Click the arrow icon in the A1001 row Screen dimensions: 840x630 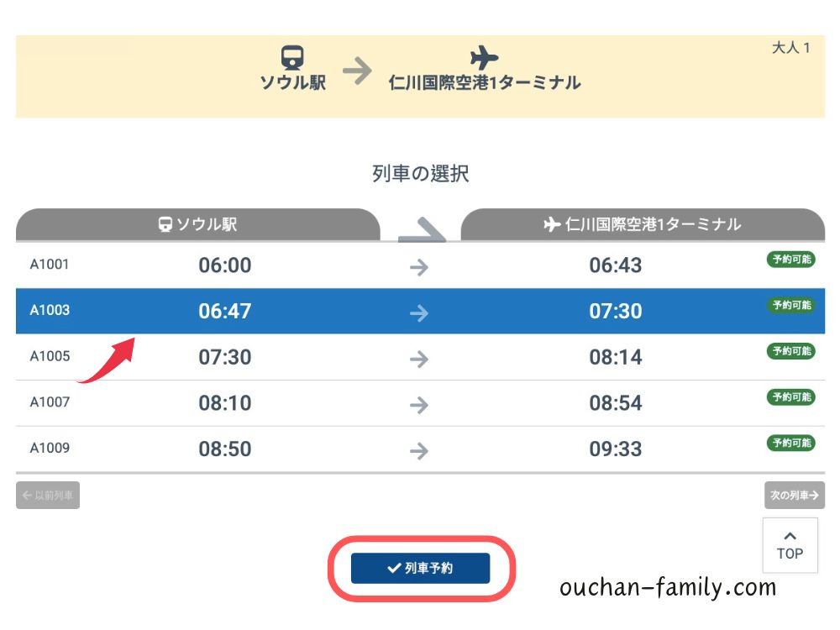coord(419,267)
